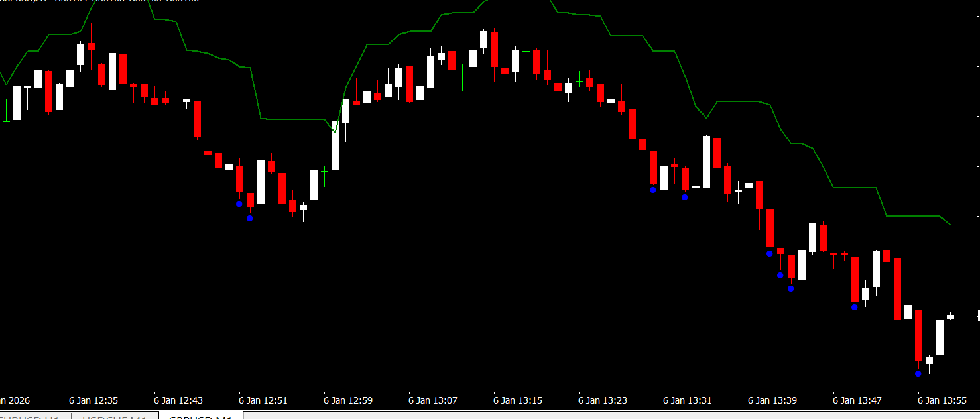Select the blue signal dot above 13:47 label
This screenshot has width=980, height=419.
tap(855, 307)
